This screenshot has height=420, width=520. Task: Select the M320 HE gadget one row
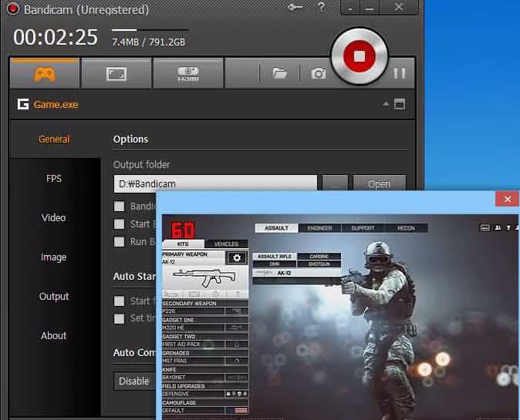[205, 328]
